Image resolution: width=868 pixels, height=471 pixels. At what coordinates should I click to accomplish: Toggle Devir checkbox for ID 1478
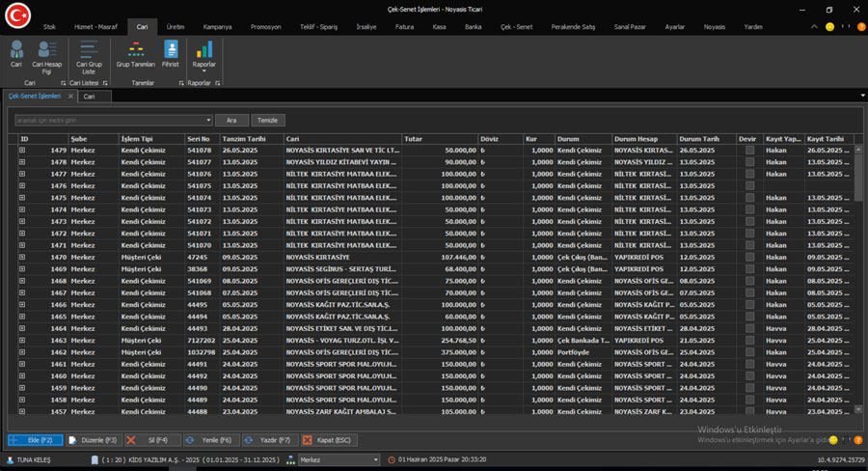(x=749, y=162)
